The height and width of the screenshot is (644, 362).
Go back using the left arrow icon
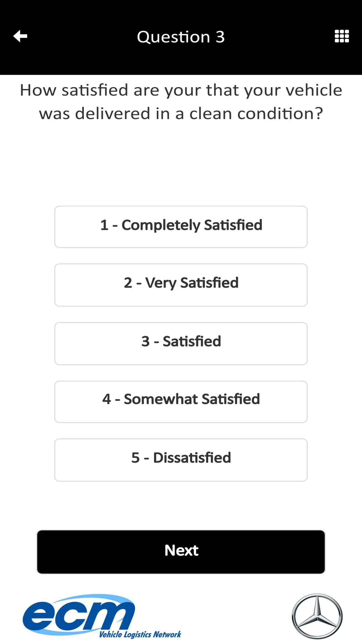(20, 36)
